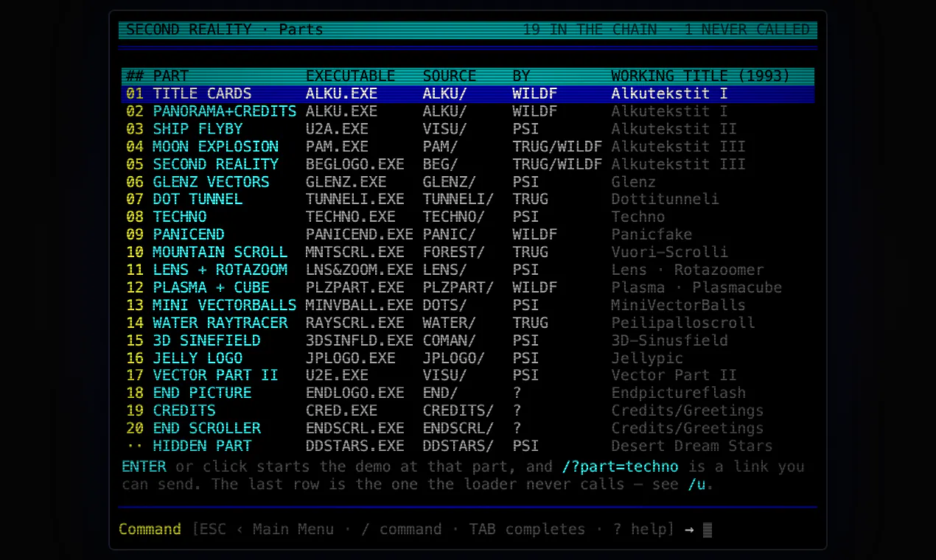Choose the HIDDEN PART row
The image size is (936, 560).
(x=468, y=446)
